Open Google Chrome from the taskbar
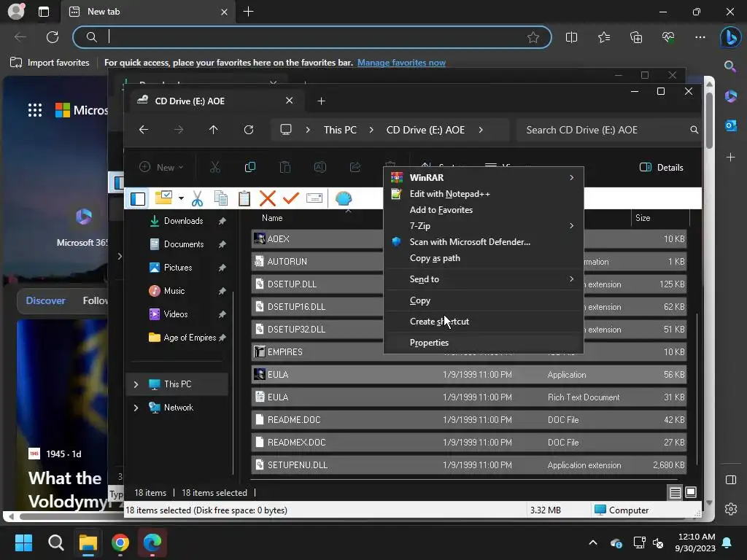 120,542
